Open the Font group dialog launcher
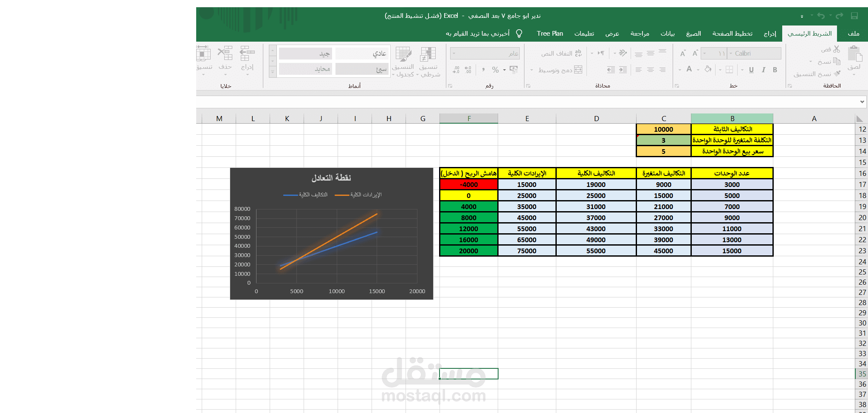This screenshot has height=413, width=868. tap(677, 86)
